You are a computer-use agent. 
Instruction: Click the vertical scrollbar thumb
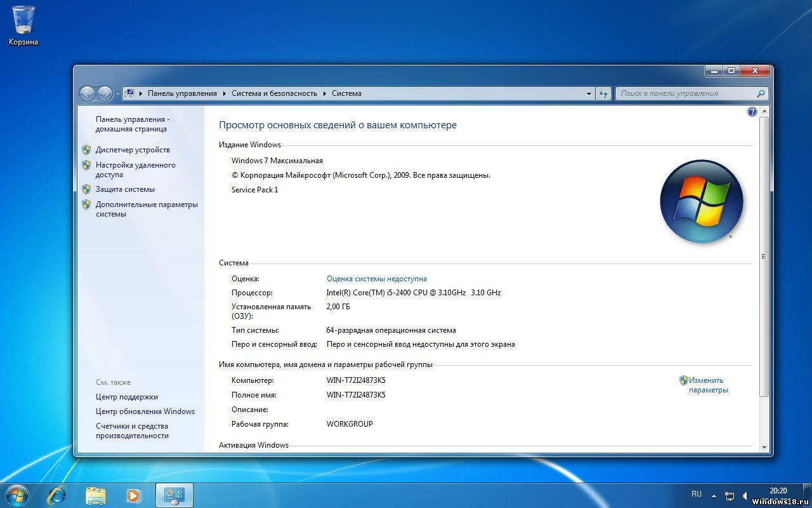(764, 257)
